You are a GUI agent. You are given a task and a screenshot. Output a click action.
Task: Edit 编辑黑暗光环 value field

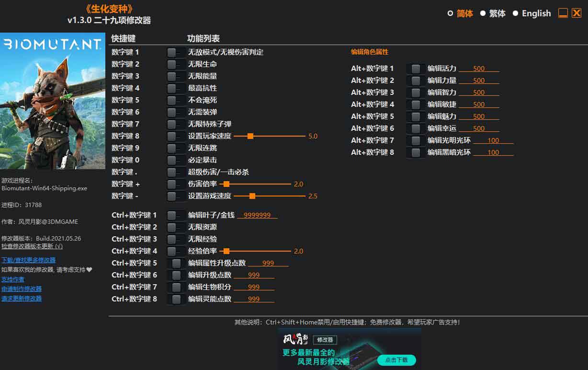[x=493, y=152]
